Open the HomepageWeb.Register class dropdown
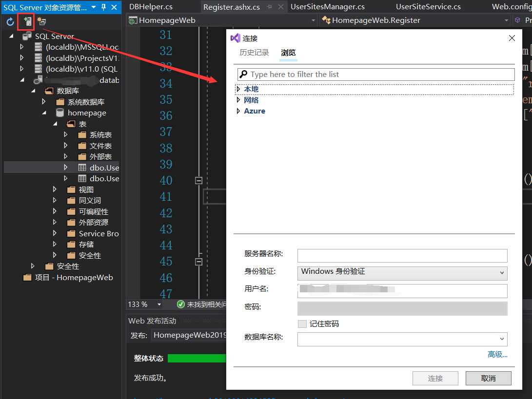This screenshot has width=532, height=399. (x=506, y=20)
